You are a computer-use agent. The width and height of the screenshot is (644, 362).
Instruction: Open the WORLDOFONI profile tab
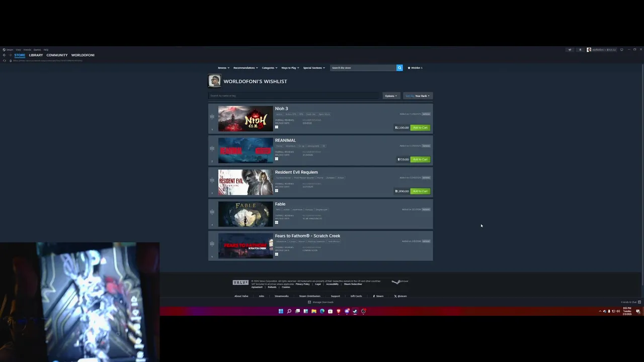tap(83, 55)
